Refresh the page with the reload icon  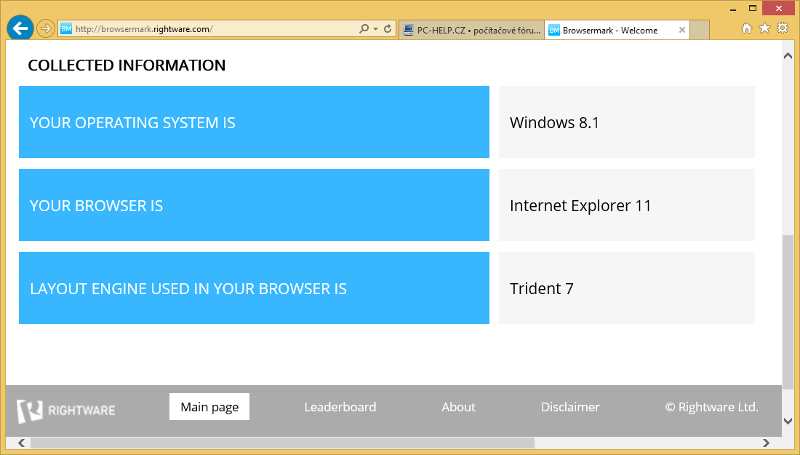coord(387,29)
